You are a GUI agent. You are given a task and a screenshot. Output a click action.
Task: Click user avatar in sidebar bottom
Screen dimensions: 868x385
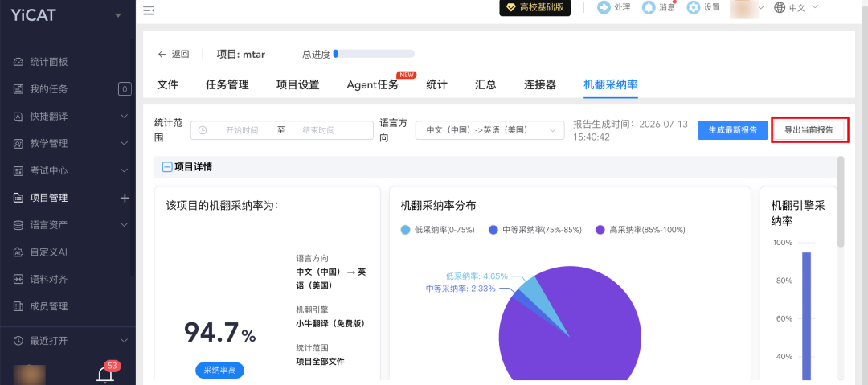tap(29, 375)
